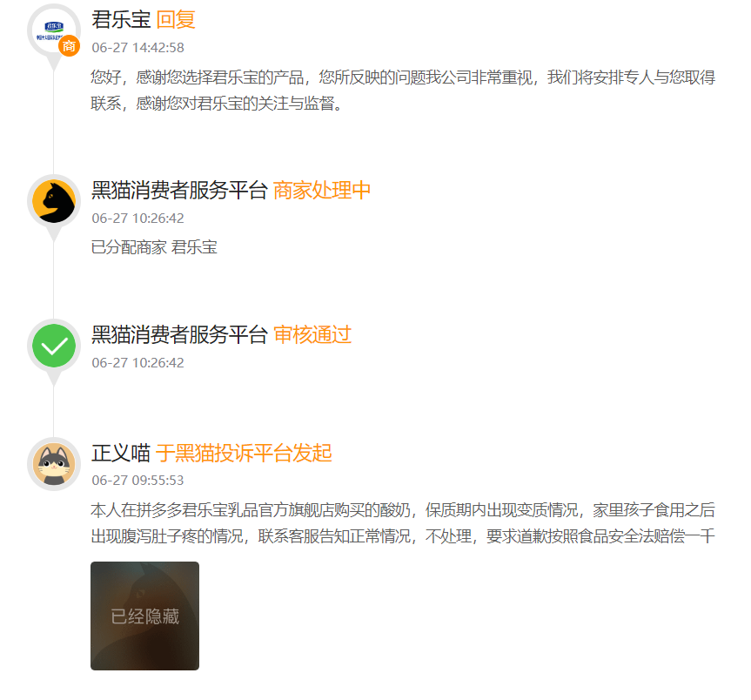Click the merchant reply message text
The width and height of the screenshot is (751, 700).
[x=403, y=90]
